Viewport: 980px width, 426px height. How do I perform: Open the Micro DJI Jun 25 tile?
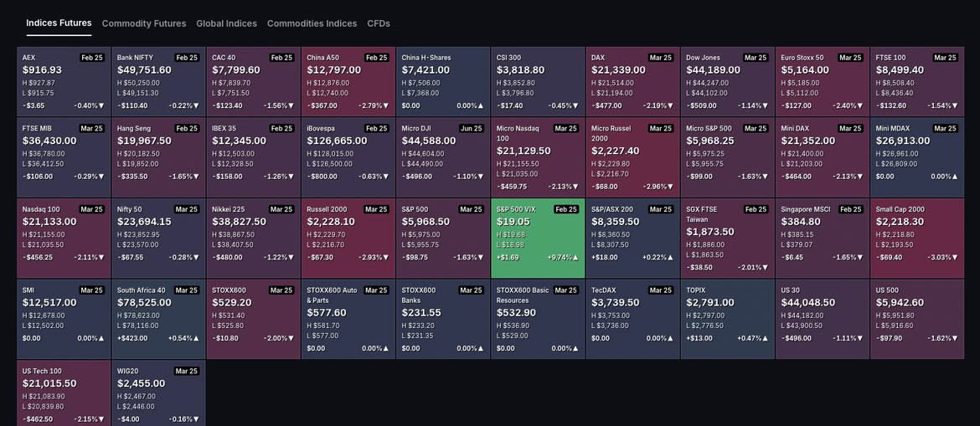click(443, 158)
